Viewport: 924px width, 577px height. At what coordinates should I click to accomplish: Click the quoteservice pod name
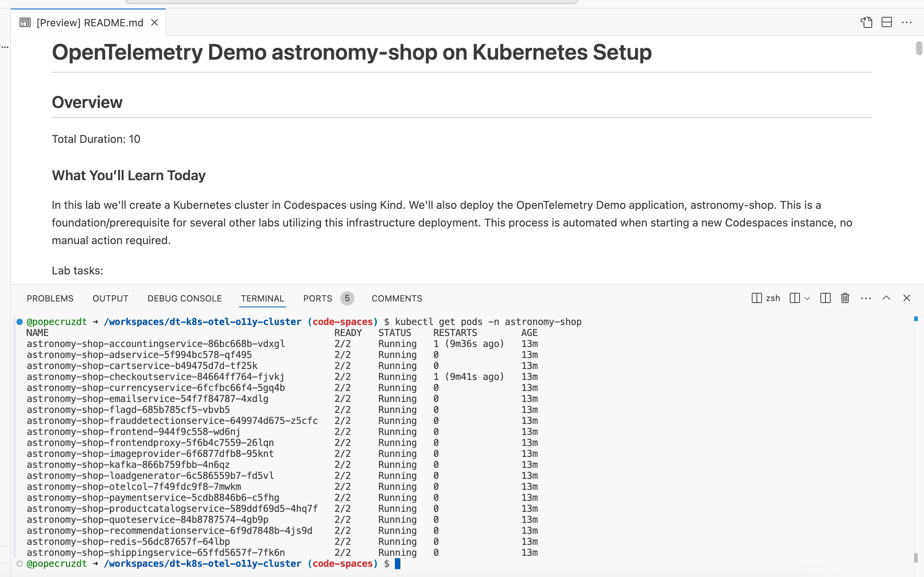(148, 520)
